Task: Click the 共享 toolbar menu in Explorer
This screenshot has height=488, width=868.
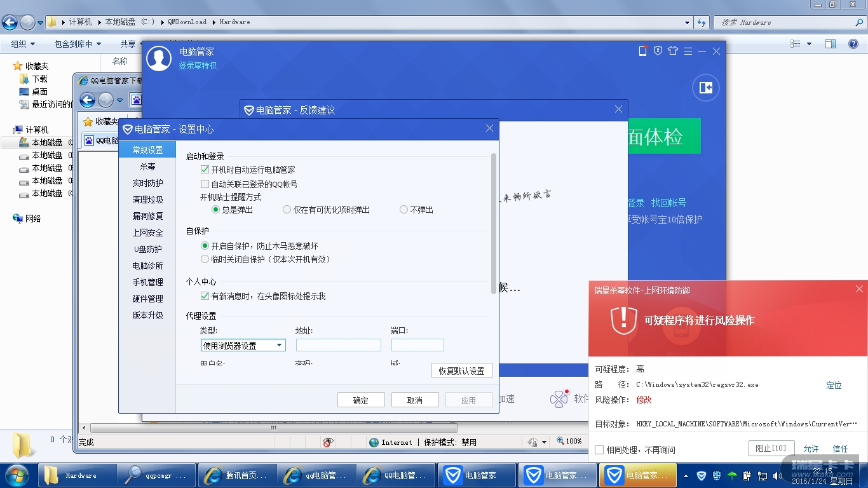Action: pyautogui.click(x=128, y=44)
